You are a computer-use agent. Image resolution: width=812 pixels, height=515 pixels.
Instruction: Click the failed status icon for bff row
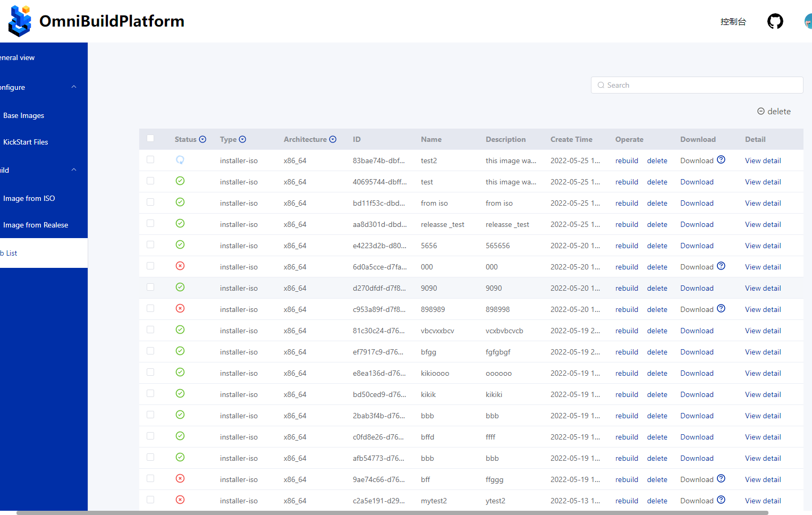(180, 478)
